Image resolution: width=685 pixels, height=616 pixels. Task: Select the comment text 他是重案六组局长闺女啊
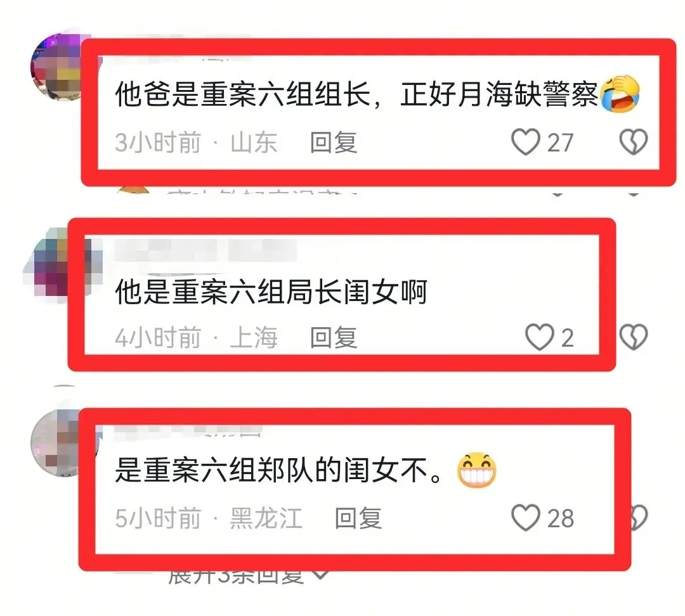click(271, 292)
